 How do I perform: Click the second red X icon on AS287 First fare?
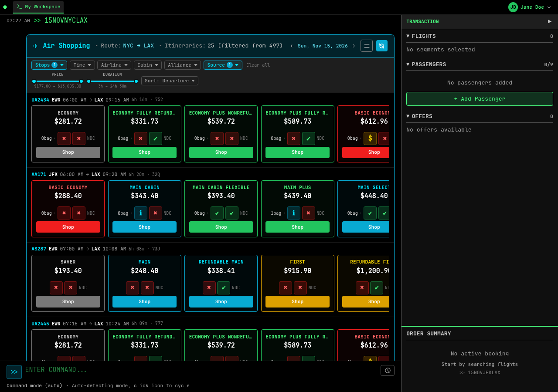[300, 288]
